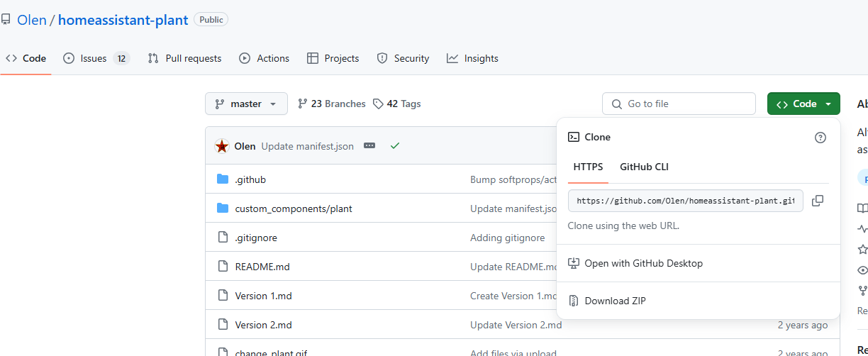The width and height of the screenshot is (868, 356).
Task: Click Olen's star avatar icon
Action: coord(222,146)
